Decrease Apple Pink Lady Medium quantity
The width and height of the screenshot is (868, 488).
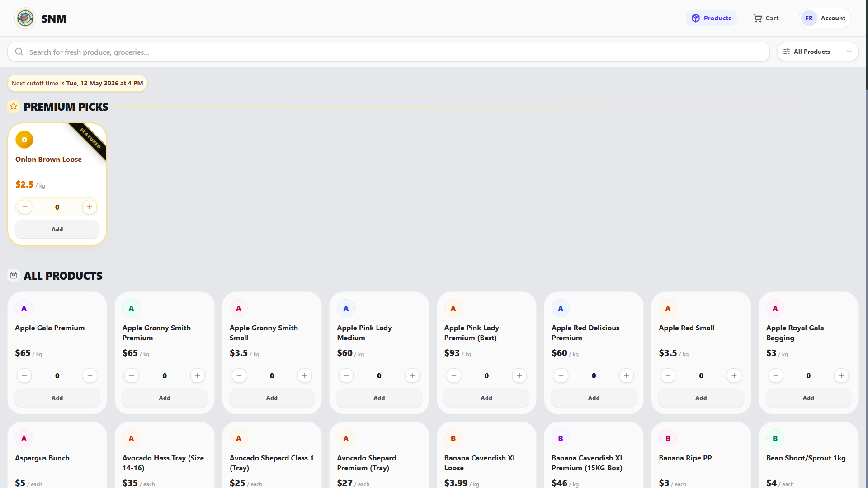pos(346,375)
